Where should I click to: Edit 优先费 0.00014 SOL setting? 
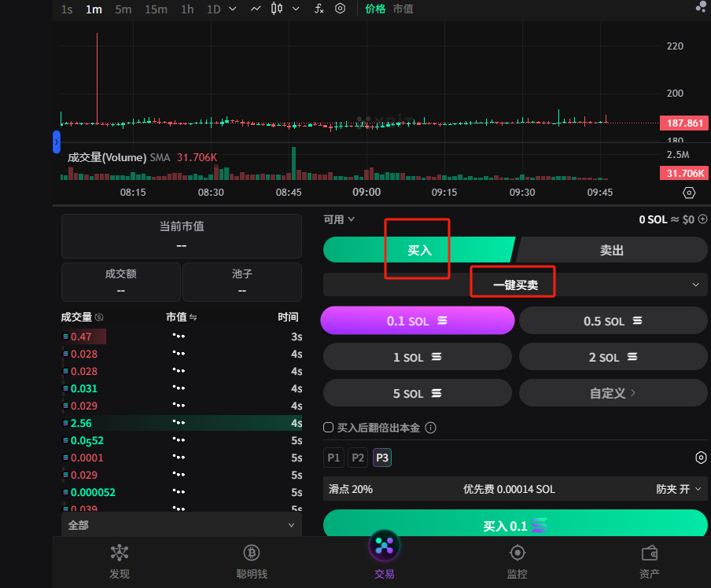(x=509, y=489)
